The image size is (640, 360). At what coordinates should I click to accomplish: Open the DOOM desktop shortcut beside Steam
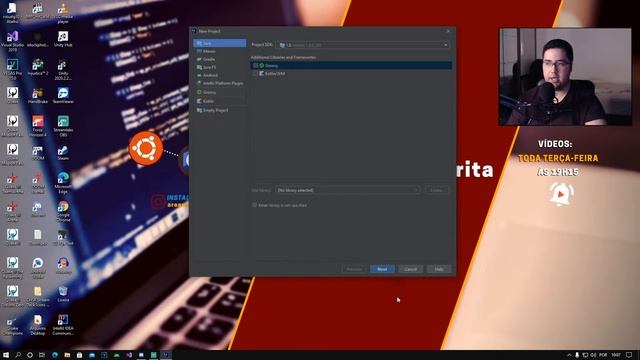(x=38, y=153)
